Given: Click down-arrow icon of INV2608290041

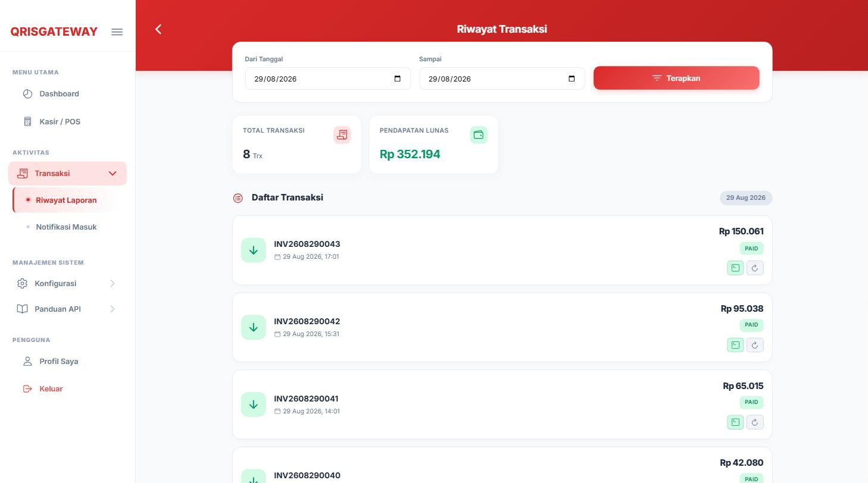Looking at the screenshot, I should tap(254, 404).
